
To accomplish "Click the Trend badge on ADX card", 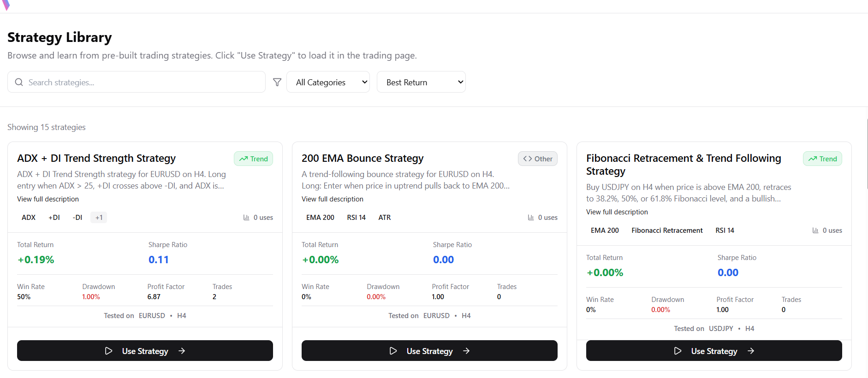I will point(253,159).
